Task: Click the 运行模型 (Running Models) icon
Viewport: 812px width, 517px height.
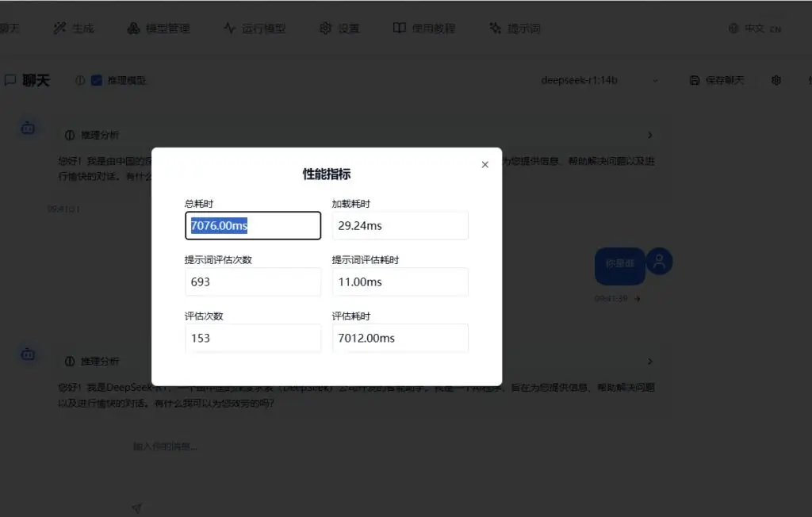Action: tap(228, 28)
